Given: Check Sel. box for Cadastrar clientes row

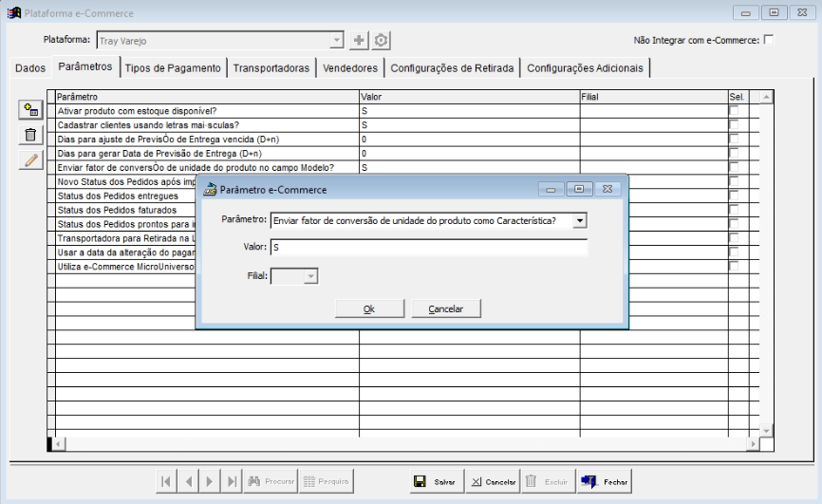Looking at the screenshot, I should 734,125.
